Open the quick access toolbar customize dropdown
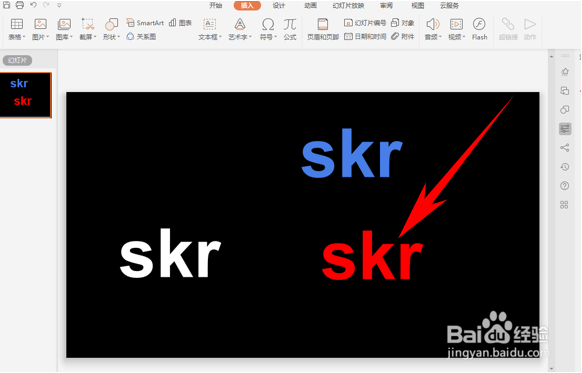582x373 pixels. (x=59, y=5)
